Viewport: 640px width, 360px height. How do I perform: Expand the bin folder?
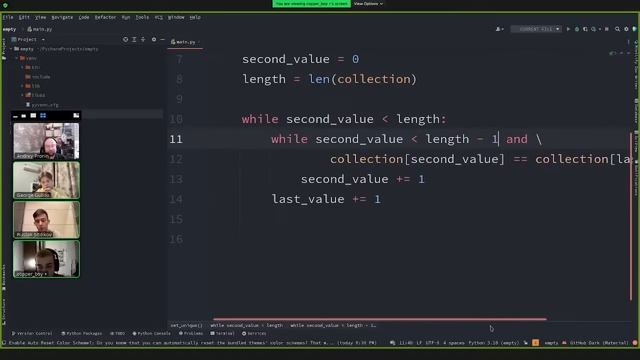(x=22, y=67)
